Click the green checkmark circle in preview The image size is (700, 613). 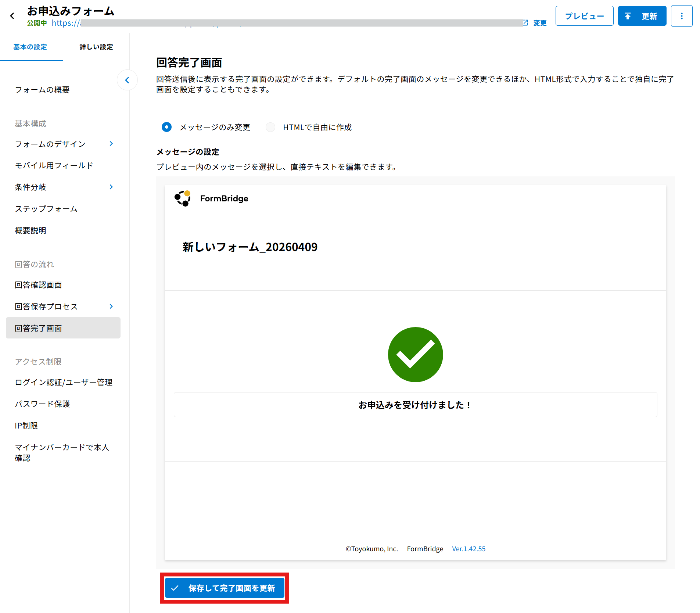coord(415,355)
